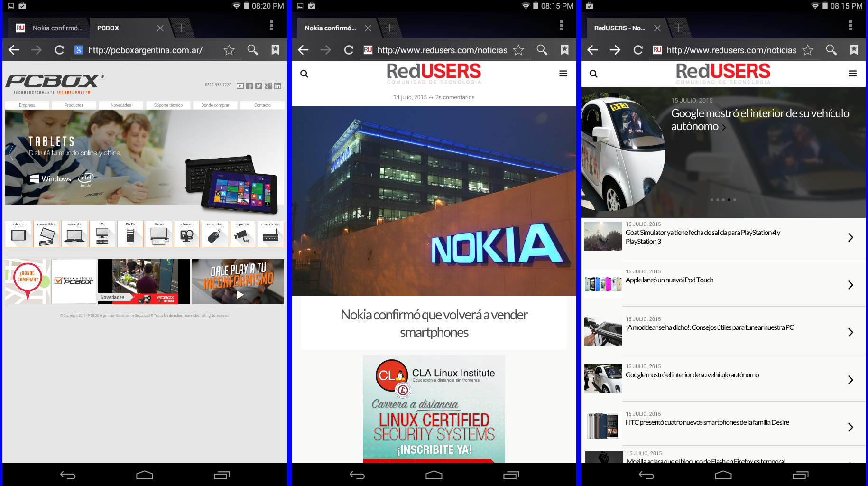Play the Dale Play a tu Inconformismo video

(238, 281)
